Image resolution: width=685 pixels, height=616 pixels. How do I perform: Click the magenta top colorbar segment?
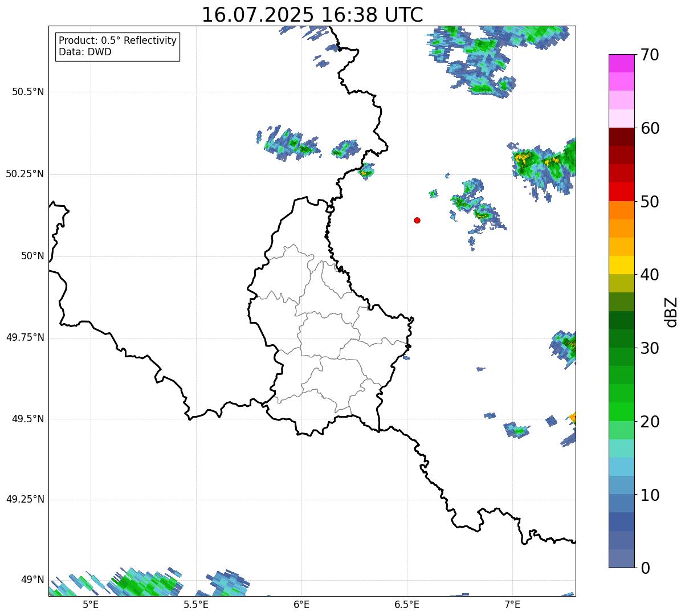tap(622, 64)
